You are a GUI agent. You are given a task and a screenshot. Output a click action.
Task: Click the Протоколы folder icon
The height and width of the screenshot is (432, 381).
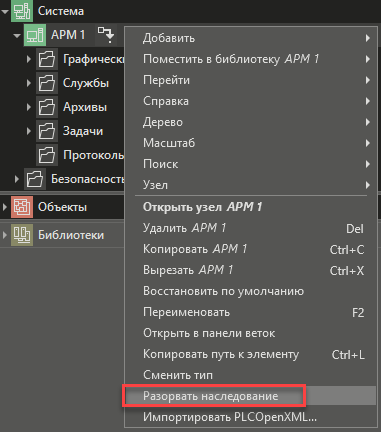[x=47, y=155]
